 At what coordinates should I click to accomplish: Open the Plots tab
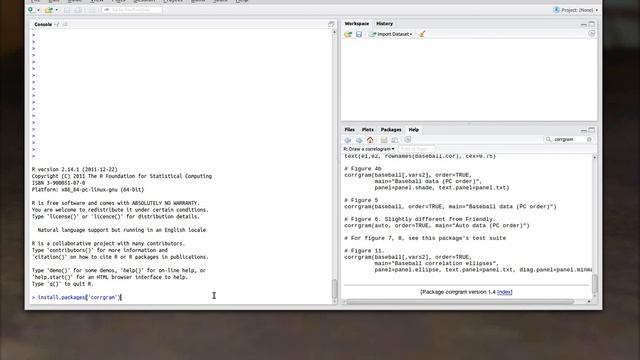(367, 129)
